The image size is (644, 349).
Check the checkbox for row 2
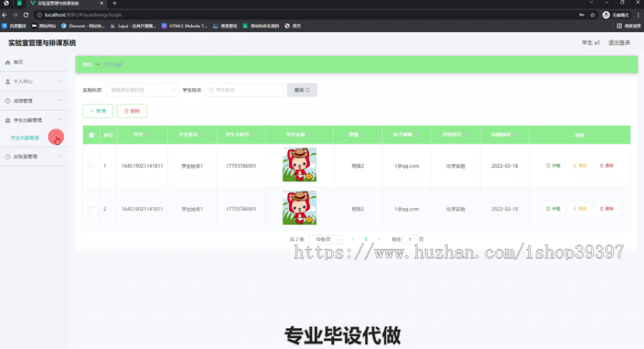pyautogui.click(x=91, y=209)
